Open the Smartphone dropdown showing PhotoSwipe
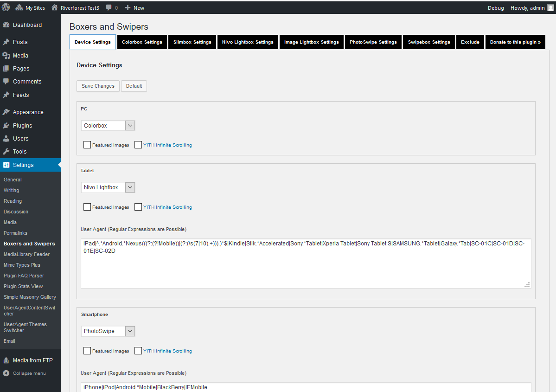556x392 pixels. 108,331
